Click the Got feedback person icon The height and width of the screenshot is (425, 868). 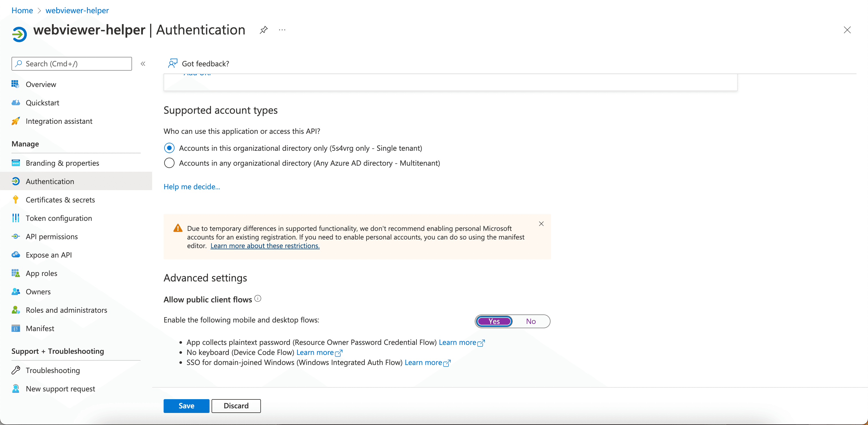(173, 63)
